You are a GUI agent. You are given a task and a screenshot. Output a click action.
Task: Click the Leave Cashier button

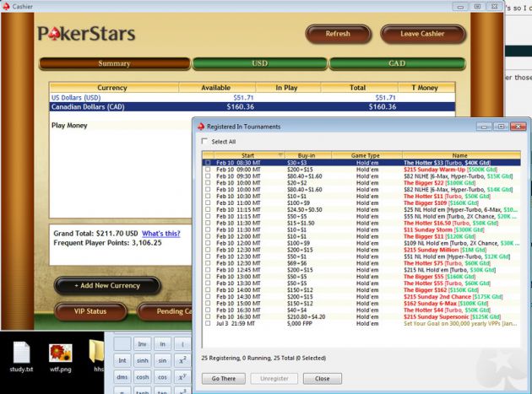click(422, 34)
